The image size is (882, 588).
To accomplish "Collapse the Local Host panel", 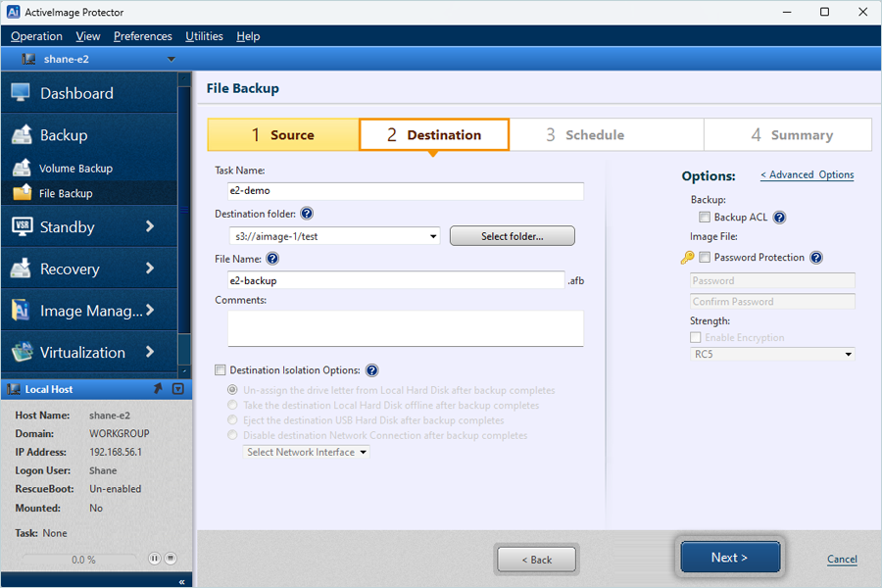I will [x=177, y=389].
